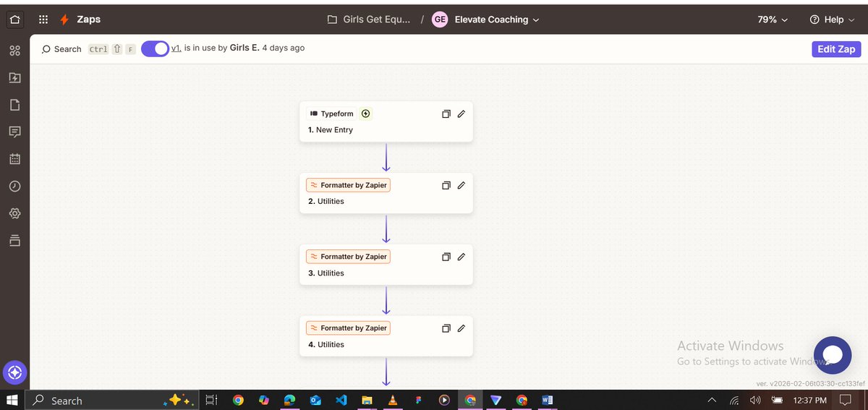Open the Girls Get Equ... folder breadcrumb
This screenshot has width=868, height=410.
point(369,20)
